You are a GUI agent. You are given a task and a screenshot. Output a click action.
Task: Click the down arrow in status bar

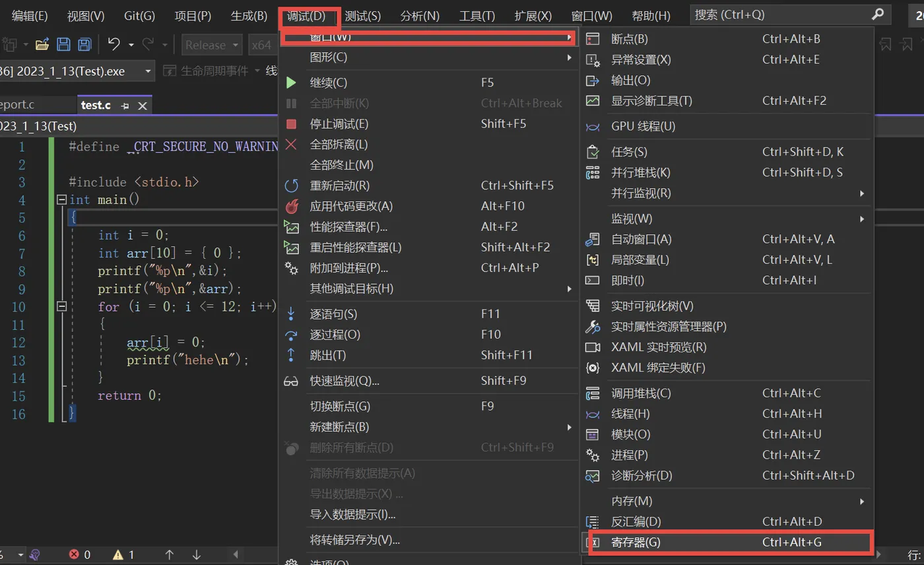[x=196, y=554]
